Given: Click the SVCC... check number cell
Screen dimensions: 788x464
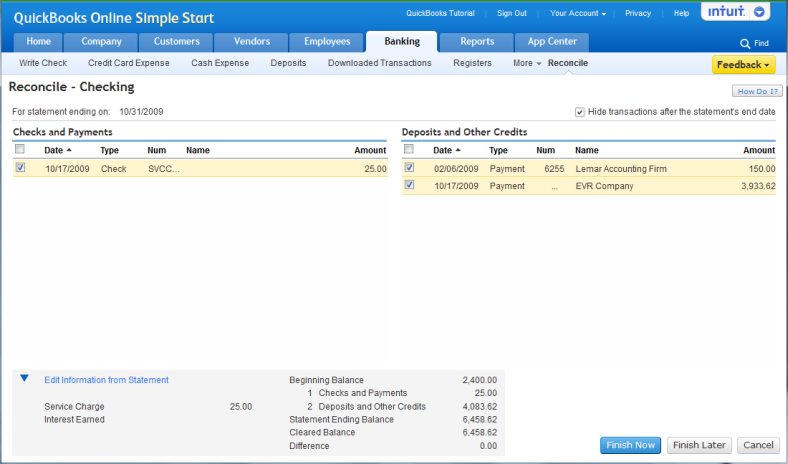Looking at the screenshot, I should 164,169.
